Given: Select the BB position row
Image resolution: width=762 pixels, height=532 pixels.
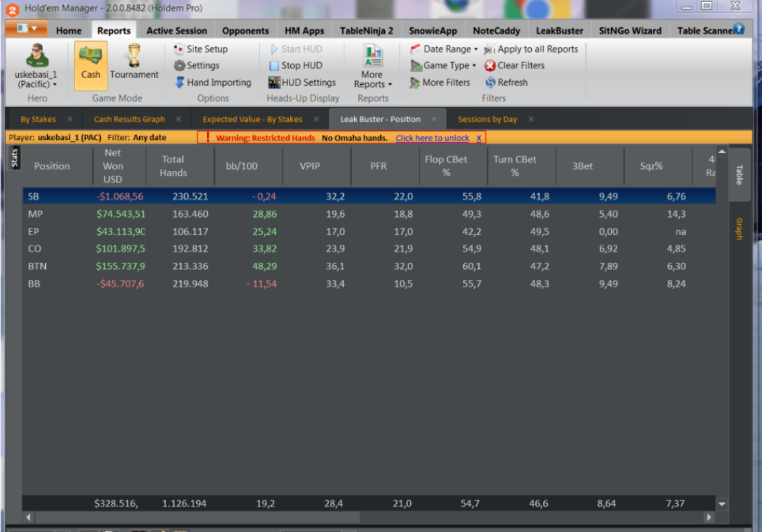Looking at the screenshot, I should click(369, 284).
